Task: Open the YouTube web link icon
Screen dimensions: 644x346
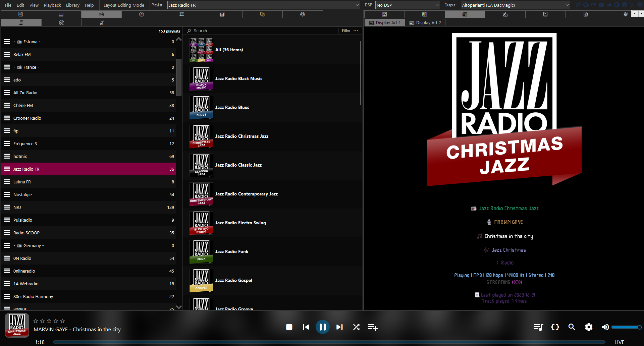Action: tap(601, 5)
